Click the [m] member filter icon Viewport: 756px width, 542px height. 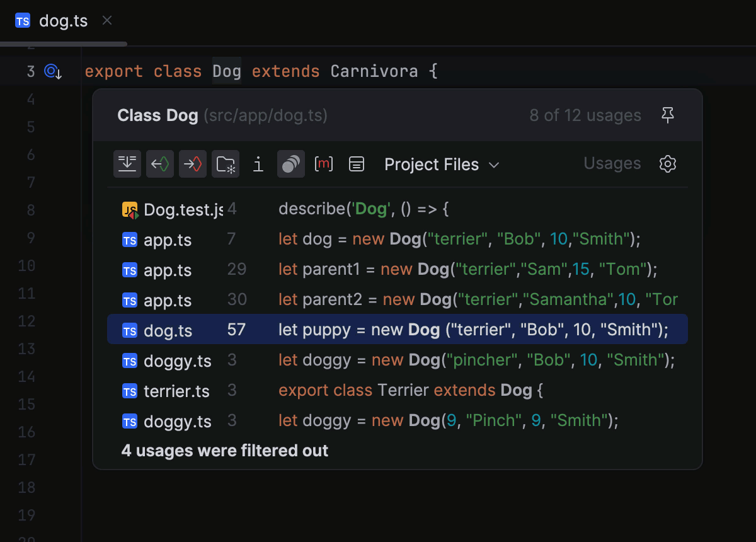323,164
